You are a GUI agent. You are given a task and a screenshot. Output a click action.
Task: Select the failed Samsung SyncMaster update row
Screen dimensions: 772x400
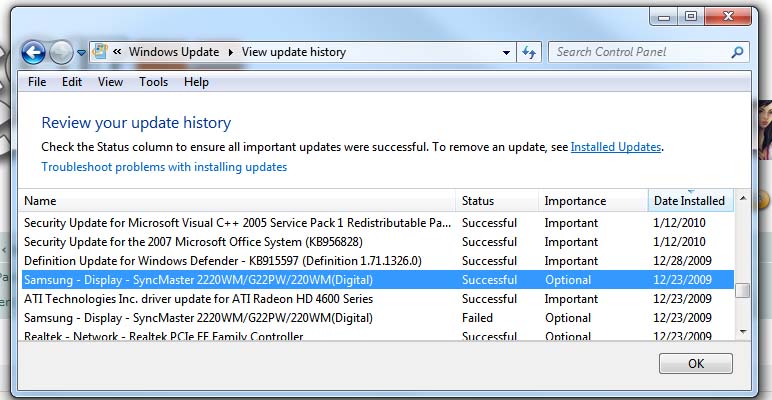198,318
